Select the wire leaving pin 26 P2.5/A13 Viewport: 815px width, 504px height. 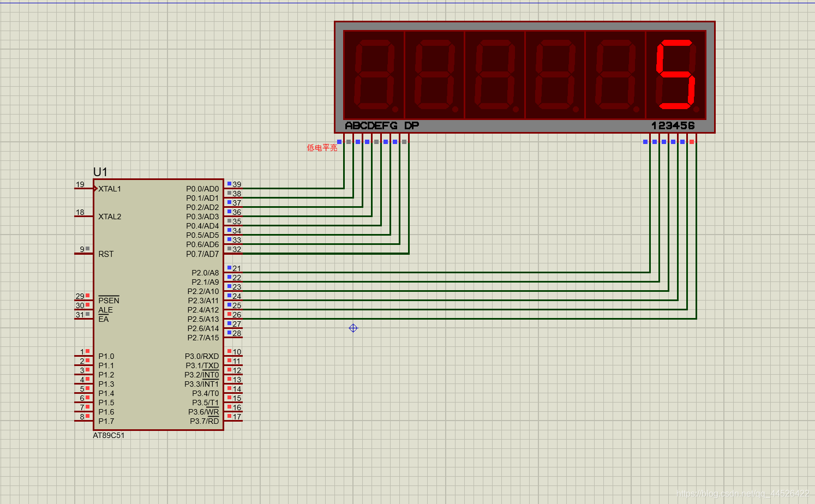pos(469,319)
